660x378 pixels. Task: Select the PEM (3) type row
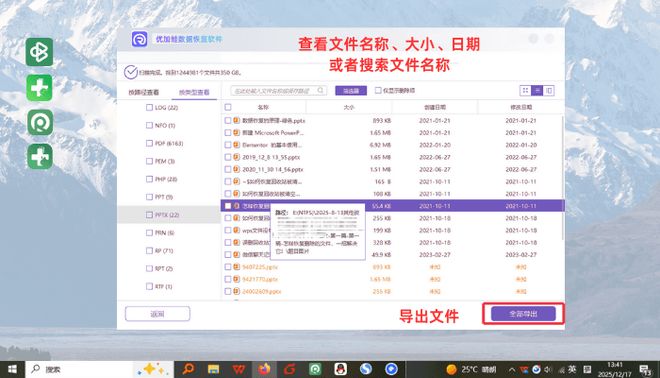point(169,161)
